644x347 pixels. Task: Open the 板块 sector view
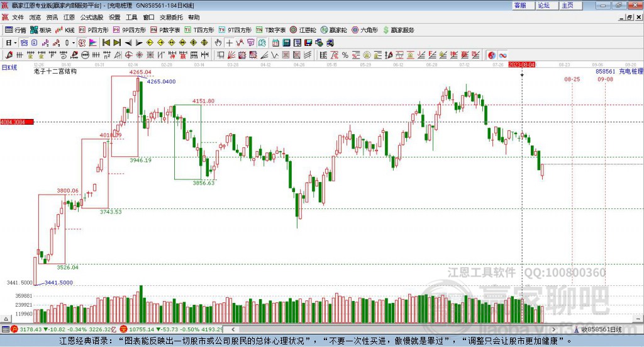point(40,30)
